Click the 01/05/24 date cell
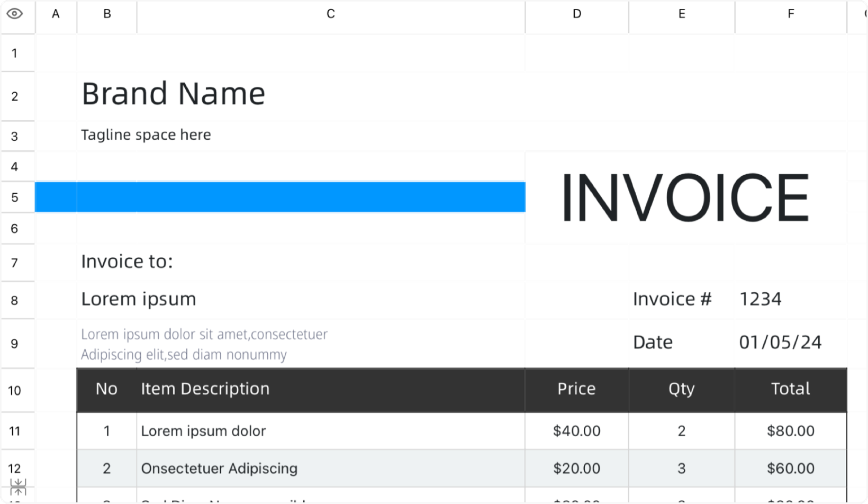868x504 pixels. pos(781,343)
